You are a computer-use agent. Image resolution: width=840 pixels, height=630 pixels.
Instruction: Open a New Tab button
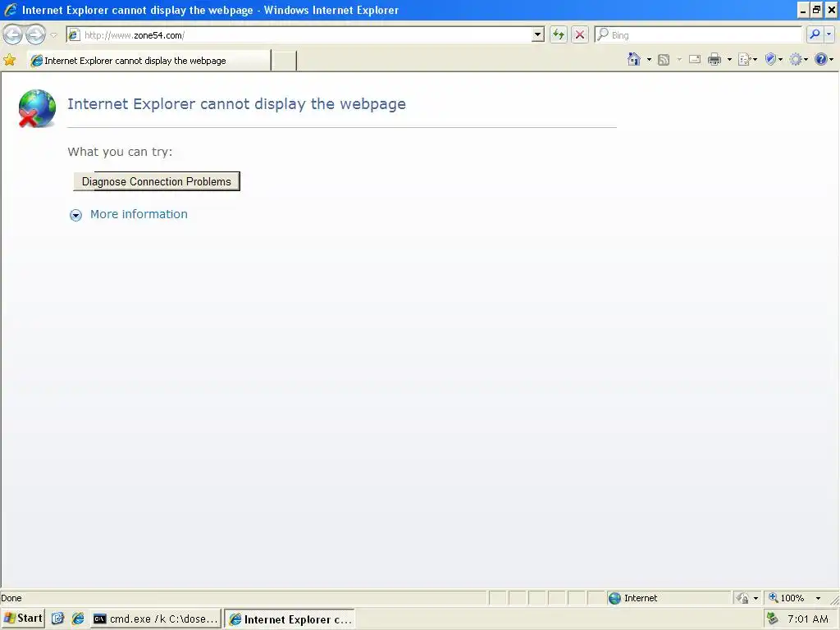click(284, 61)
